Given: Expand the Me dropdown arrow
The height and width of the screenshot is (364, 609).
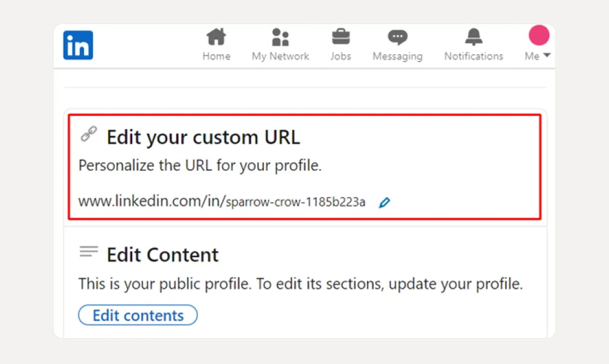Looking at the screenshot, I should tap(547, 56).
